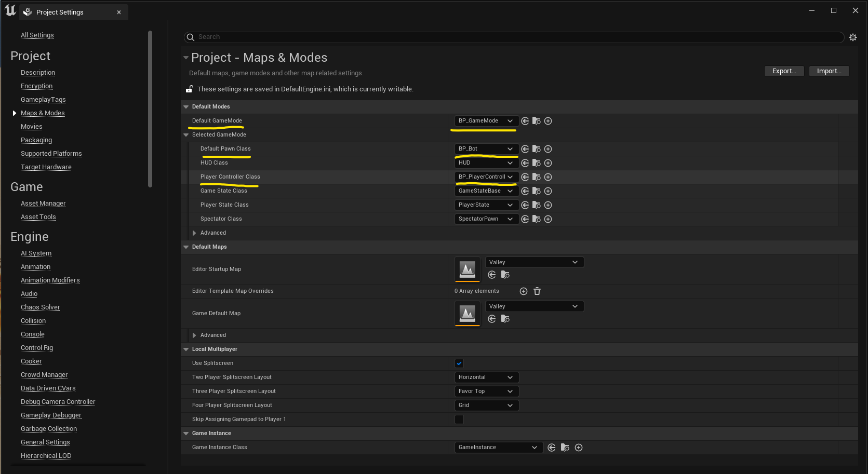The width and height of the screenshot is (868, 474).
Task: Browse to Player Controller Class asset
Action: (537, 177)
